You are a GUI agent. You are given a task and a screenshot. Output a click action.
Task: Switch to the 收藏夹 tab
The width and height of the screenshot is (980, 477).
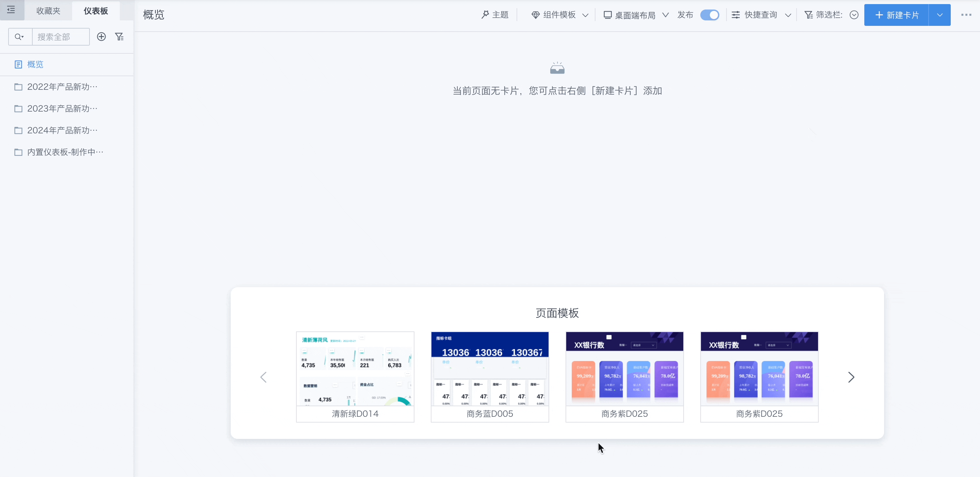(48, 11)
